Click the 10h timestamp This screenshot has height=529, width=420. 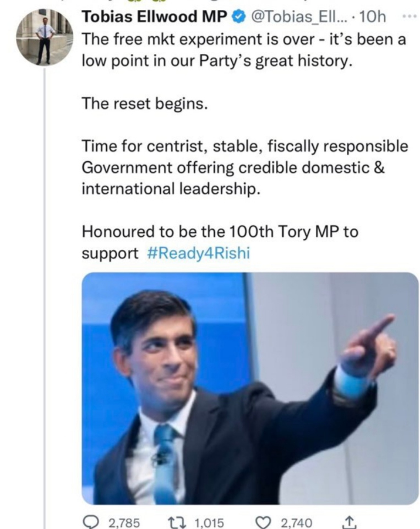372,18
